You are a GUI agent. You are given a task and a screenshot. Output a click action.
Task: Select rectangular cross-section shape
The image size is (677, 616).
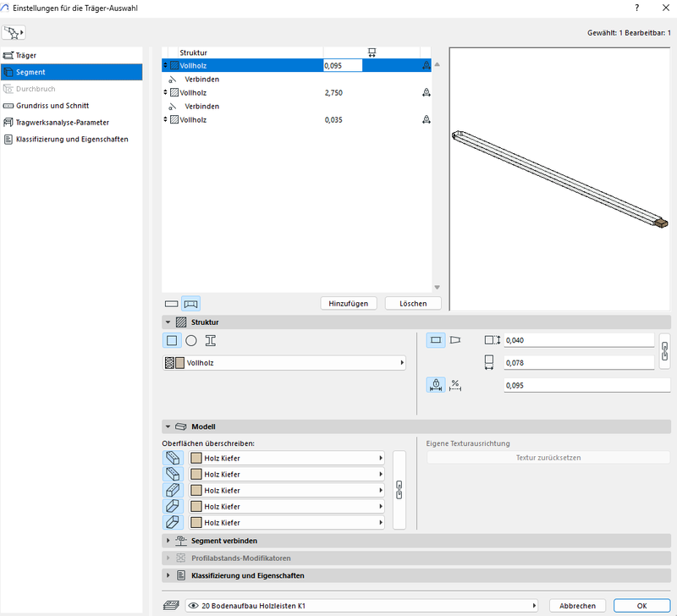point(172,341)
